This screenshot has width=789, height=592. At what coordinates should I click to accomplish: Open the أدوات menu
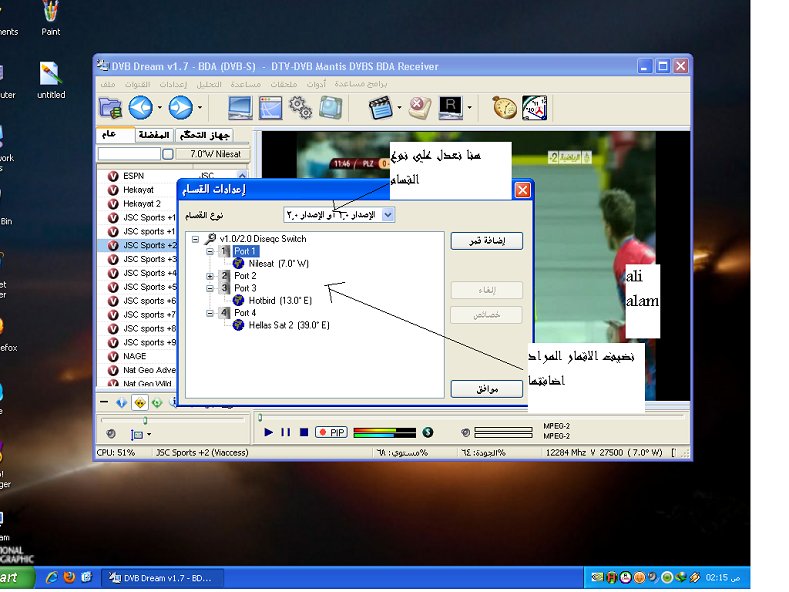[x=316, y=84]
